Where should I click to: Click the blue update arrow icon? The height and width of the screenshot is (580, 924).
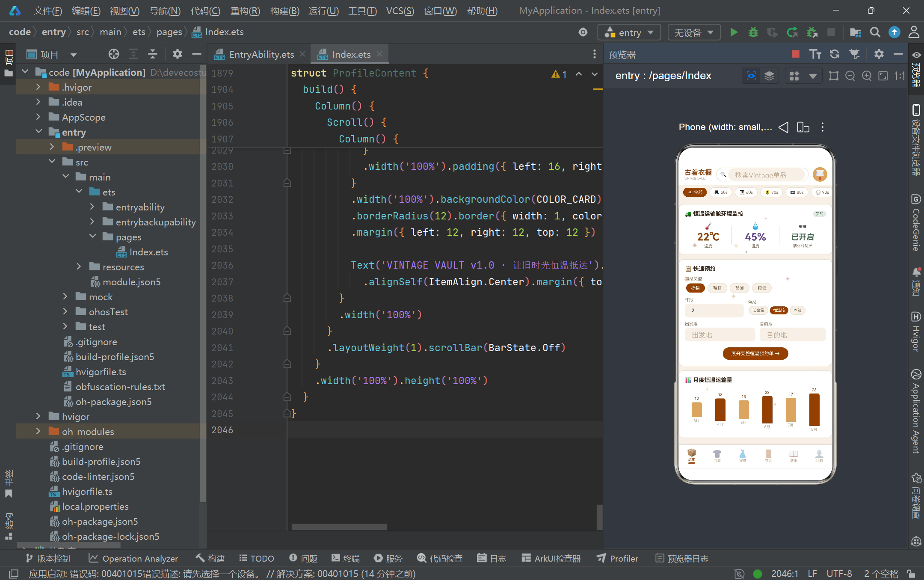point(894,32)
